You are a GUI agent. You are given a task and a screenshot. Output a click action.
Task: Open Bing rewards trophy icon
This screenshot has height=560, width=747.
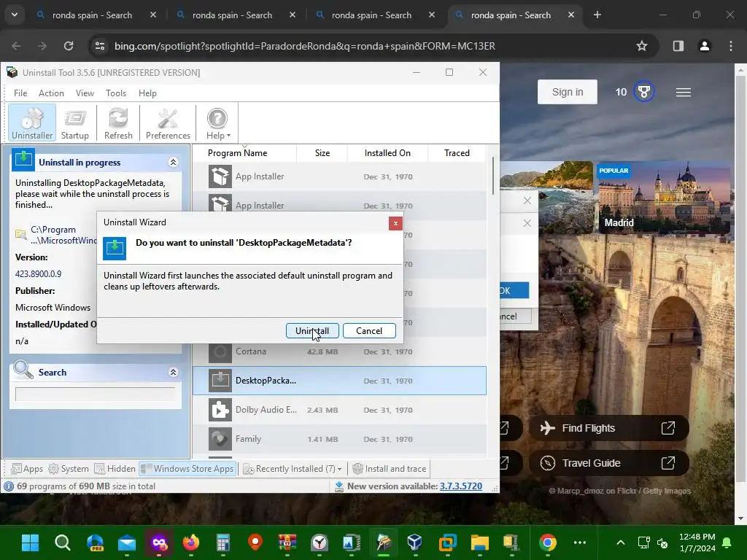point(644,91)
